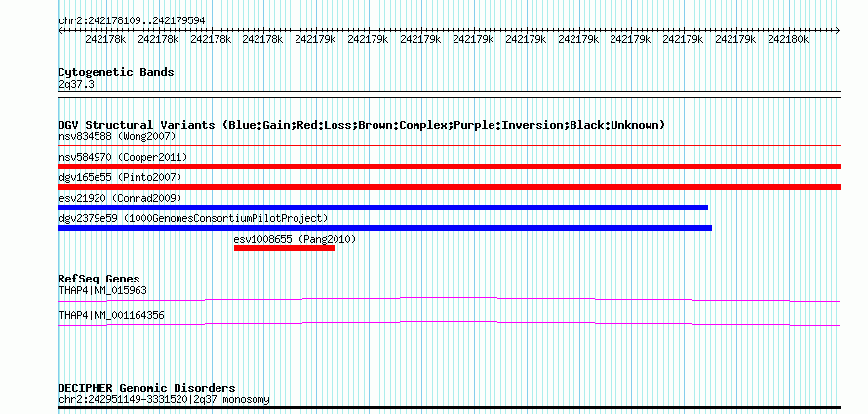
Task: Select the THAP4|NM_015963 gene label
Action: point(102,290)
